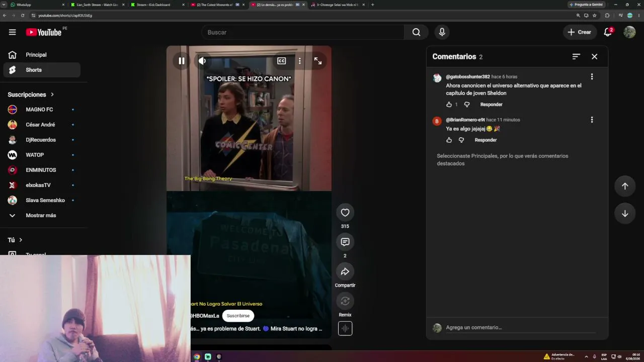Open Chrome from the taskbar
Screen dimensions: 644x362
click(197, 356)
